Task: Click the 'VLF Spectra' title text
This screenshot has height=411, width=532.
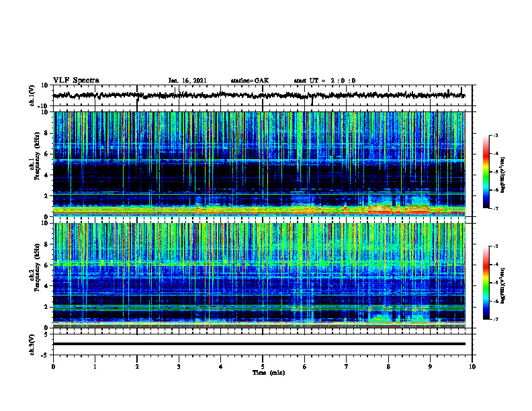Action: pos(76,81)
